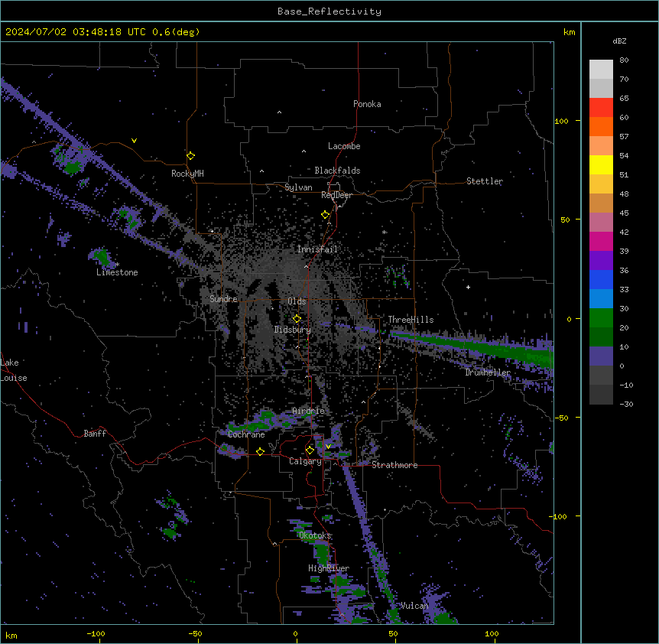The width and height of the screenshot is (659, 644).
Task: Click the dBZ legend heading
Action: [x=619, y=41]
